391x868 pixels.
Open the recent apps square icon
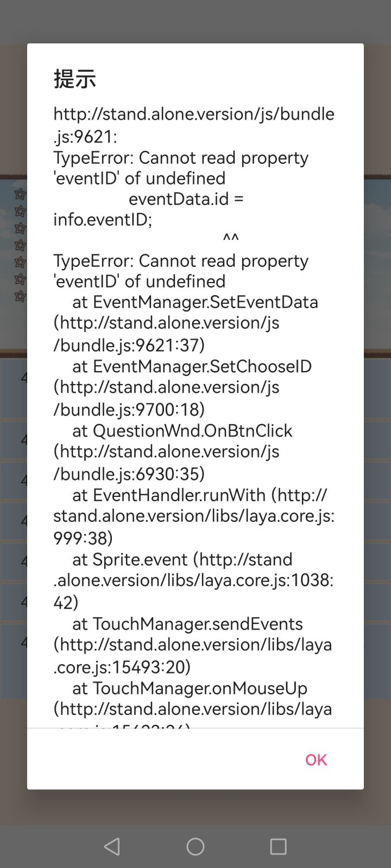278,846
